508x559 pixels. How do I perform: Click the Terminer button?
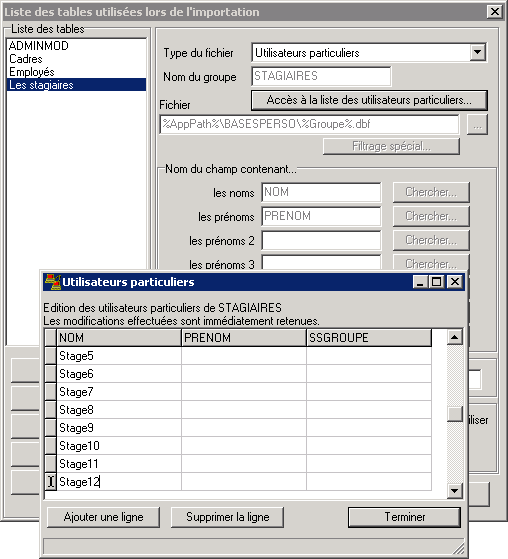(404, 517)
